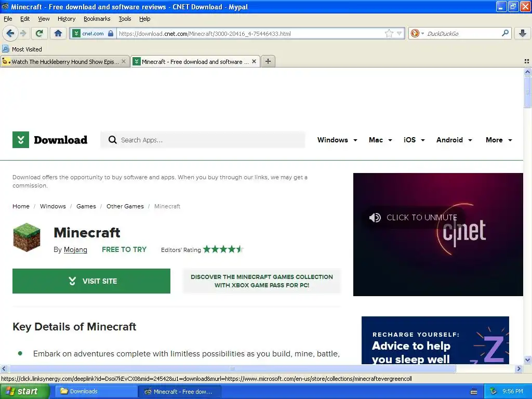Open the Games breadcrumb link
Image resolution: width=532 pixels, height=399 pixels.
pos(86,206)
